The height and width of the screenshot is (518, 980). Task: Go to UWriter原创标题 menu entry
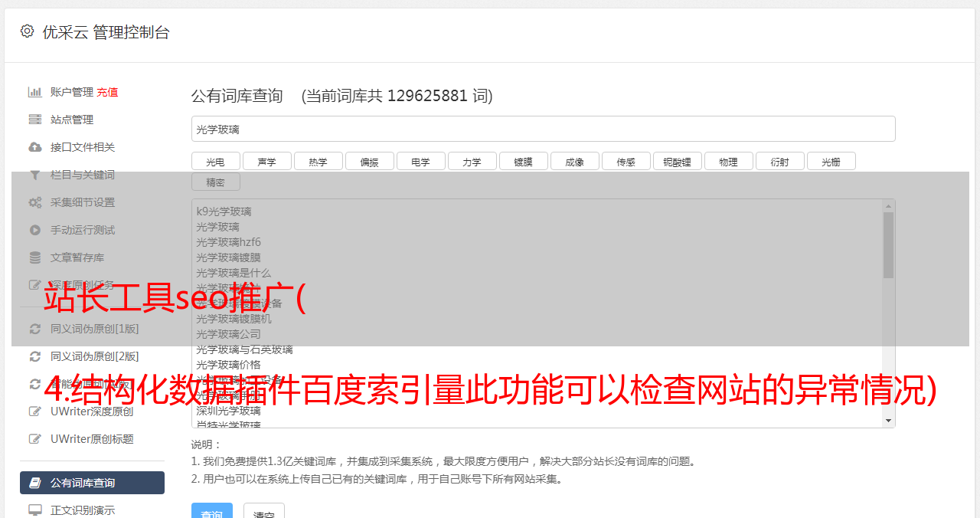click(92, 439)
